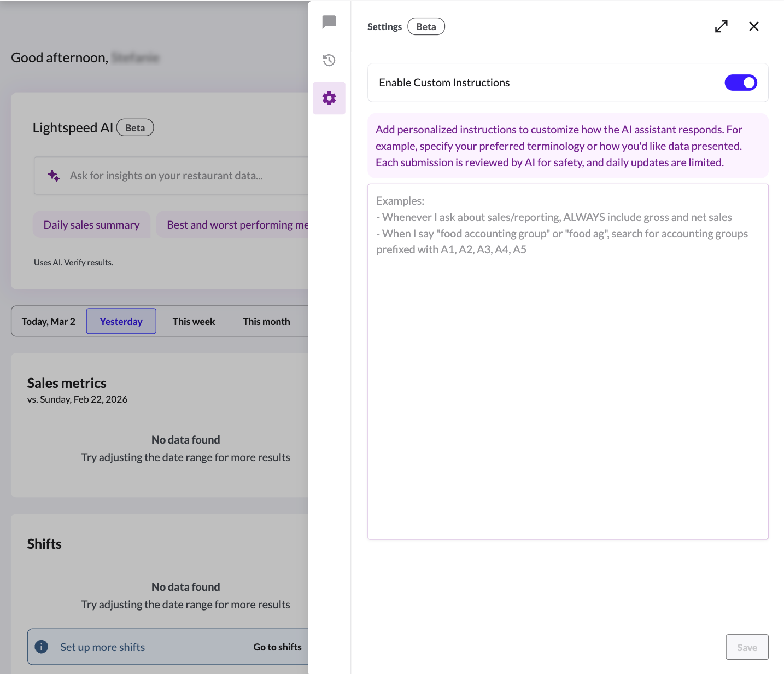Viewport: 784px width, 674px height.
Task: Close the Settings panel with the X
Action: [753, 26]
